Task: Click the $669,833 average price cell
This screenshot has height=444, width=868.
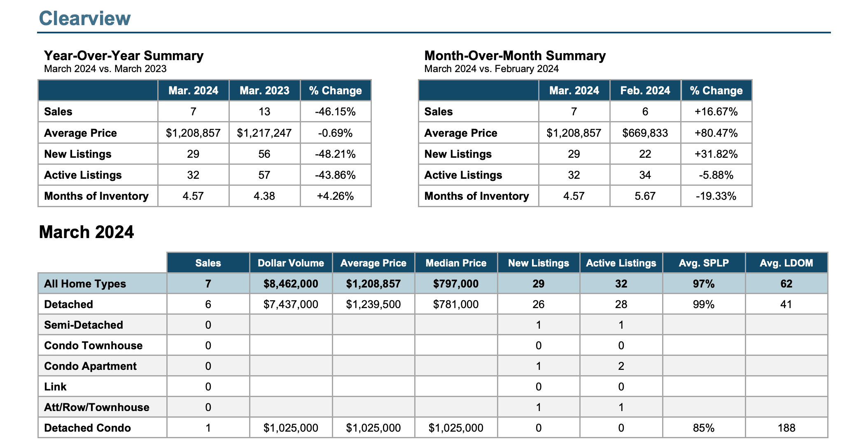Action: tap(645, 133)
